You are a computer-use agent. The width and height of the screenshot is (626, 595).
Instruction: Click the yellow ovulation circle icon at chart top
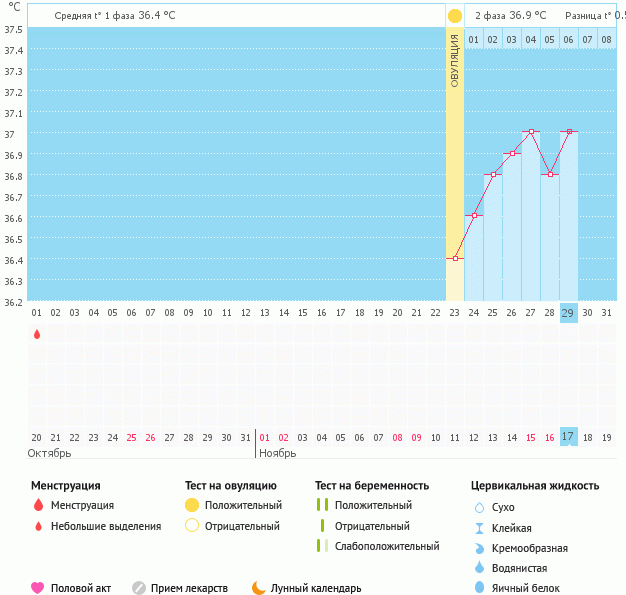pyautogui.click(x=455, y=16)
